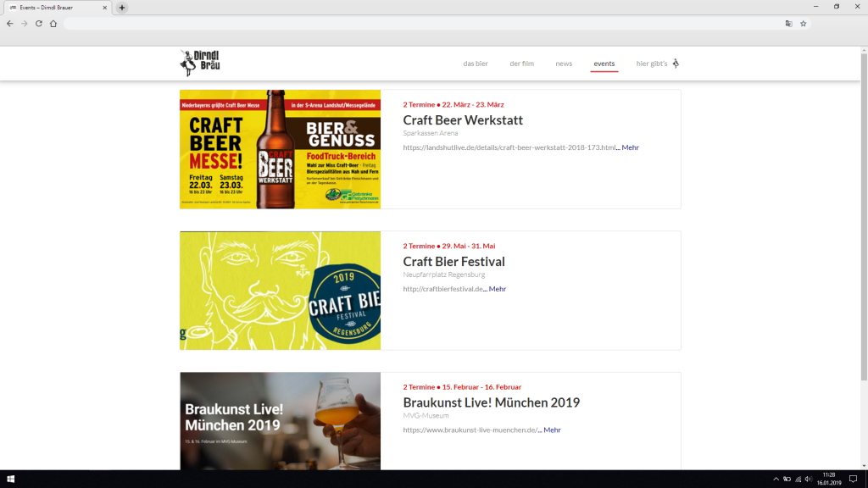Click '2 Termine • 15. Februar - 16. Februar'
Image resolution: width=868 pixels, height=488 pixels.
click(462, 386)
